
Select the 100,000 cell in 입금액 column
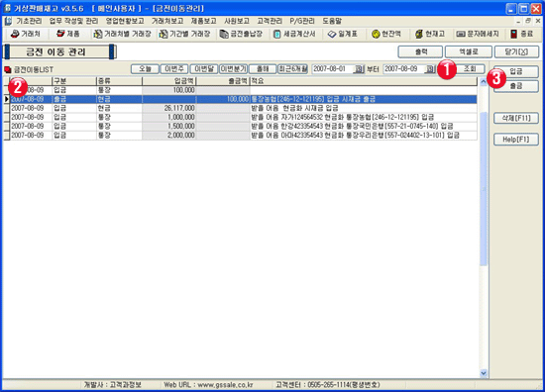[x=169, y=90]
